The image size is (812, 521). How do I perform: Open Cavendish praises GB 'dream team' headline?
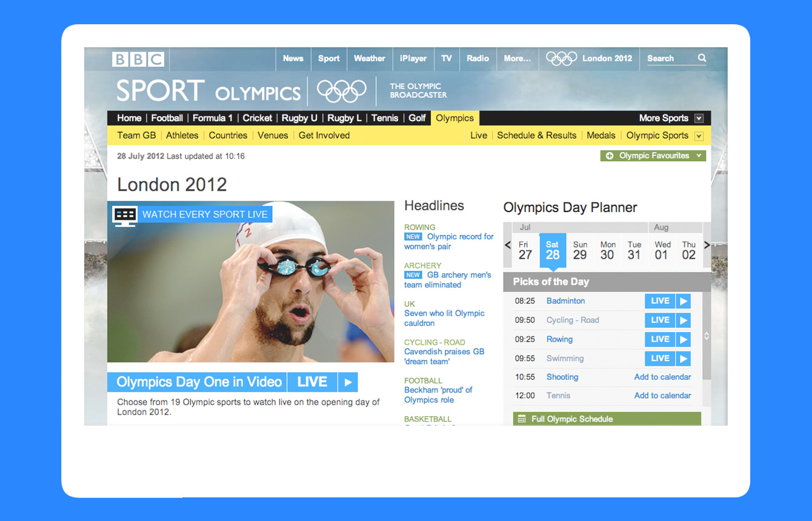click(x=444, y=356)
